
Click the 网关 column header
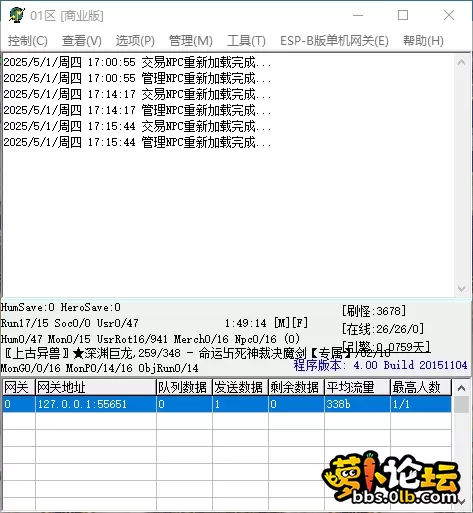click(x=19, y=388)
